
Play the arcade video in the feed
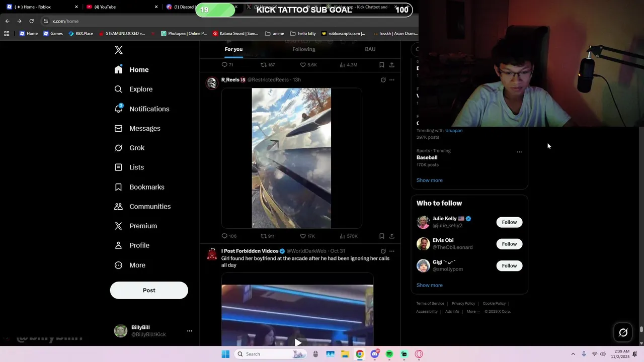coord(298,342)
